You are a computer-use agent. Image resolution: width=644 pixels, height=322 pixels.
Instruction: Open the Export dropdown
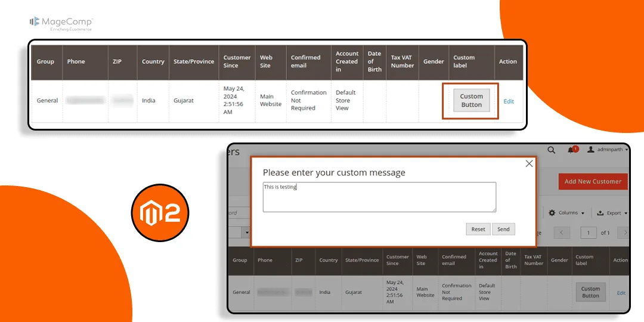tap(612, 213)
